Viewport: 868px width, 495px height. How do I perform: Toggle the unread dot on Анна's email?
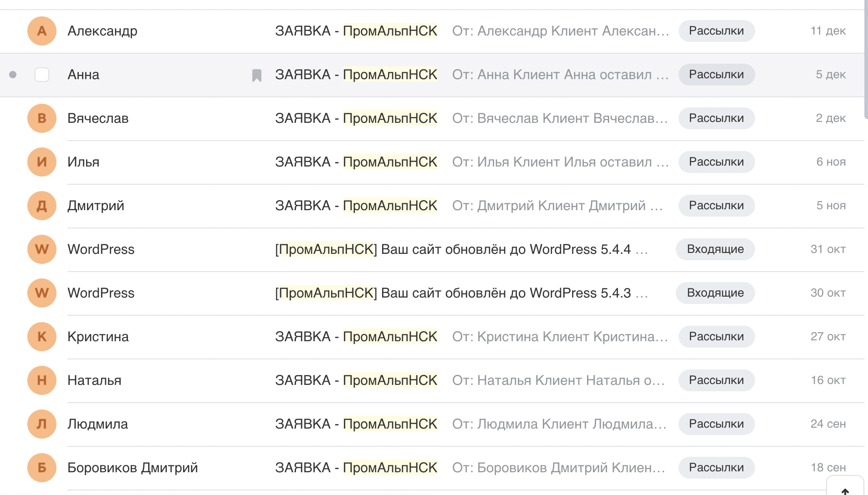(13, 75)
